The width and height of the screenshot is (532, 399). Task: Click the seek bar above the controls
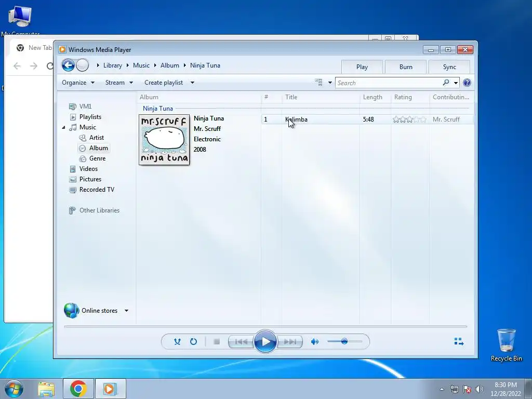click(265, 326)
